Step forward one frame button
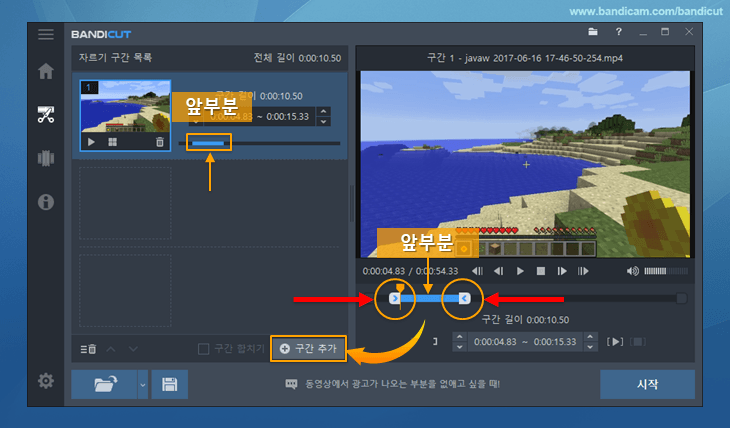 tap(562, 271)
